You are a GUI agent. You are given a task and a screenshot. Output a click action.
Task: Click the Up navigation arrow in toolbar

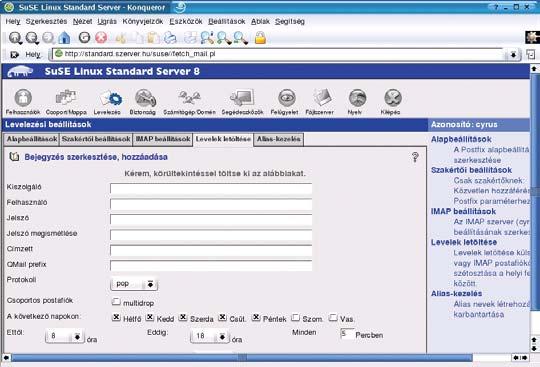[x=15, y=38]
